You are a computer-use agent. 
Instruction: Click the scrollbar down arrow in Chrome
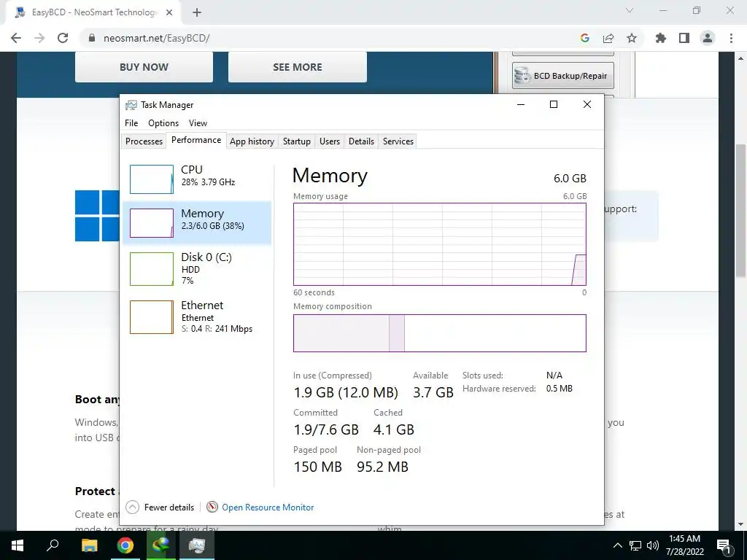tap(740, 524)
